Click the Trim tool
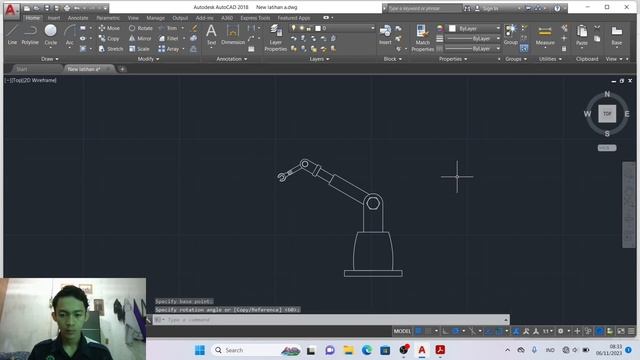Image resolution: width=640 pixels, height=360 pixels. click(168, 28)
